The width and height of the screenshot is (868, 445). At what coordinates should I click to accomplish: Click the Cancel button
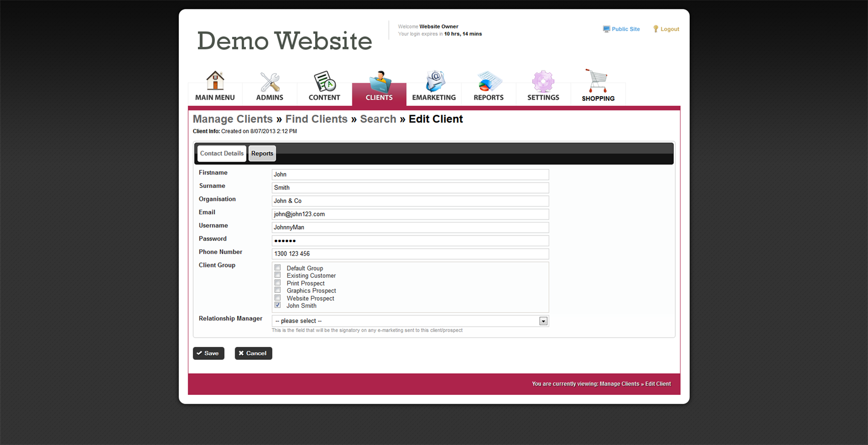point(253,353)
